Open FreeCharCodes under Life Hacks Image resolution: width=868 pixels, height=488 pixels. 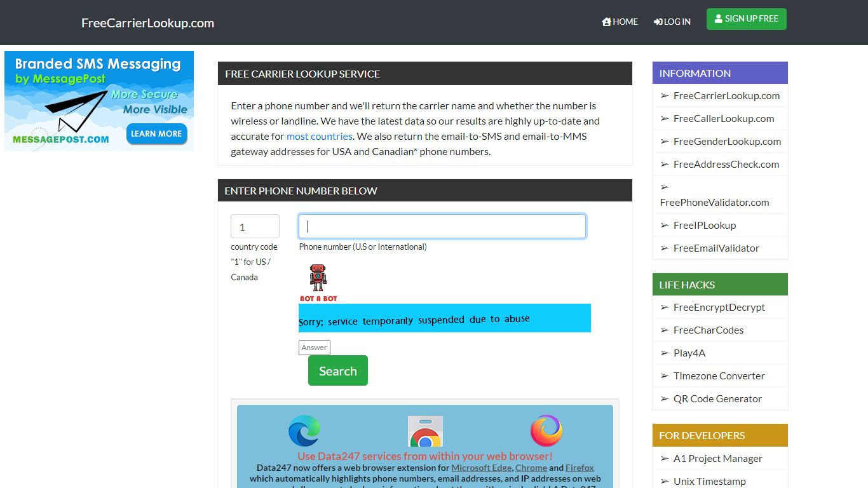[x=709, y=330]
